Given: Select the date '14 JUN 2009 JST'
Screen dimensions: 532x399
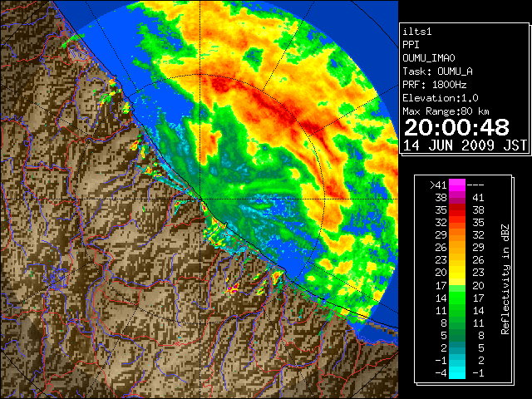Looking at the screenshot, I should click(465, 145).
